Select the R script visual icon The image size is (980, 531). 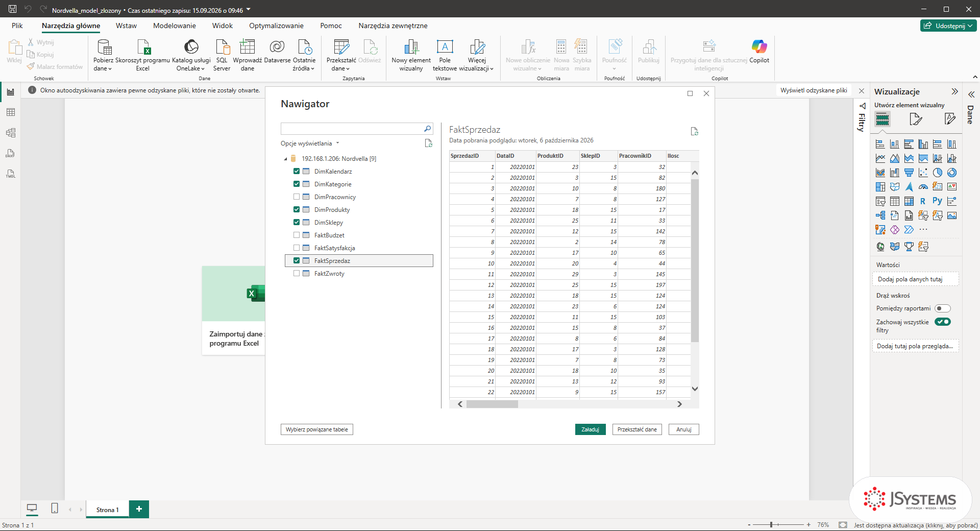click(x=923, y=201)
